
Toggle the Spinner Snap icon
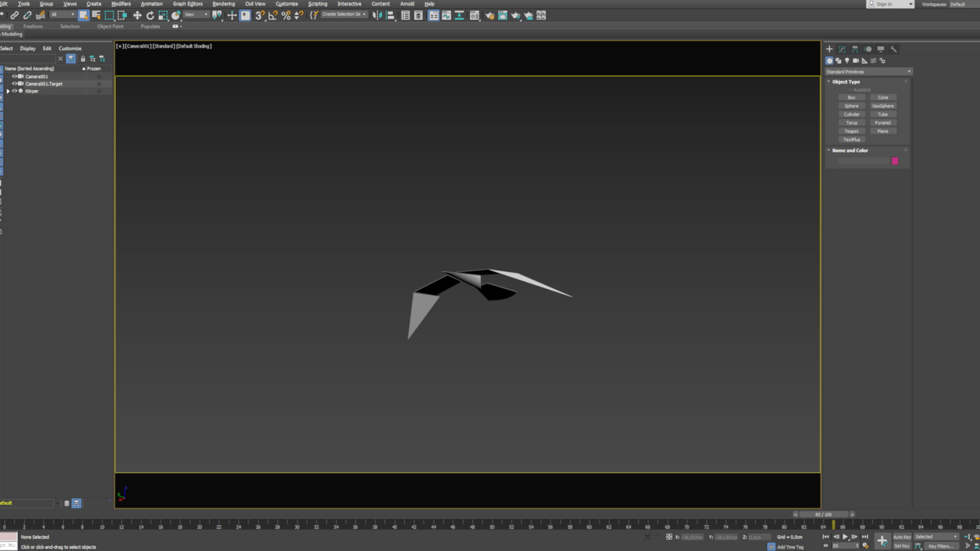point(299,15)
